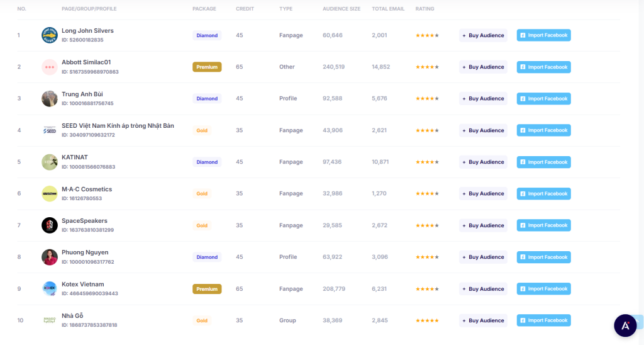
Task: Import Facebook for Long John Silvers
Action: (543, 35)
